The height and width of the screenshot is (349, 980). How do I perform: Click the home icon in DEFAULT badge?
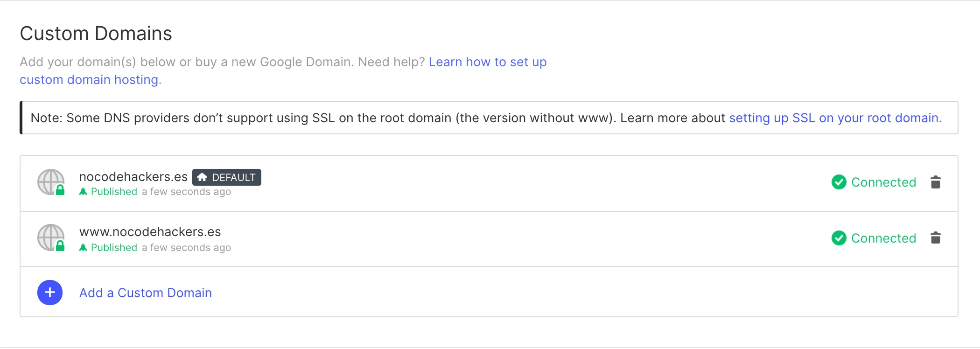[x=202, y=177]
